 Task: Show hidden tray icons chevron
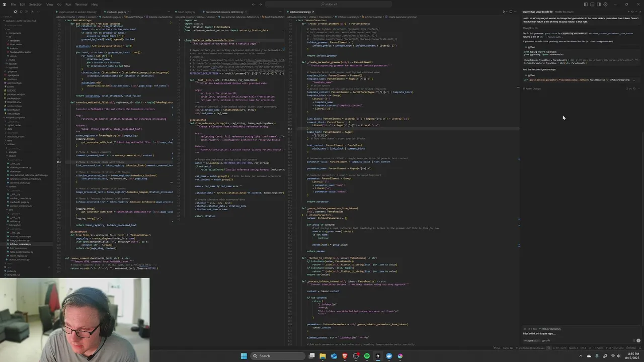coord(581,356)
